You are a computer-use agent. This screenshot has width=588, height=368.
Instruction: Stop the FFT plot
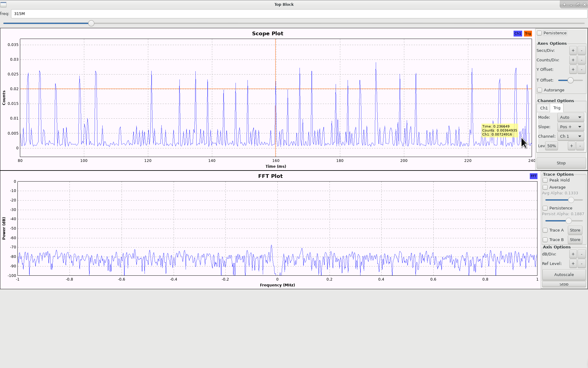click(564, 284)
